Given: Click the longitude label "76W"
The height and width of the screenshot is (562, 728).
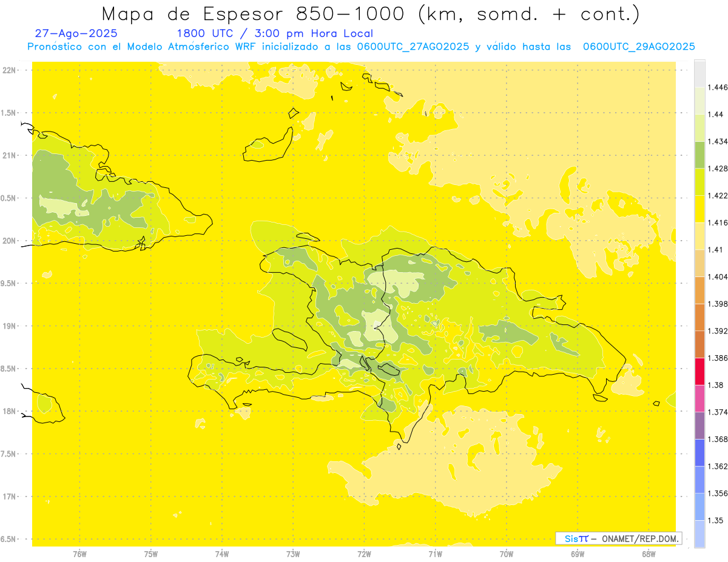Looking at the screenshot, I should click(x=79, y=554).
